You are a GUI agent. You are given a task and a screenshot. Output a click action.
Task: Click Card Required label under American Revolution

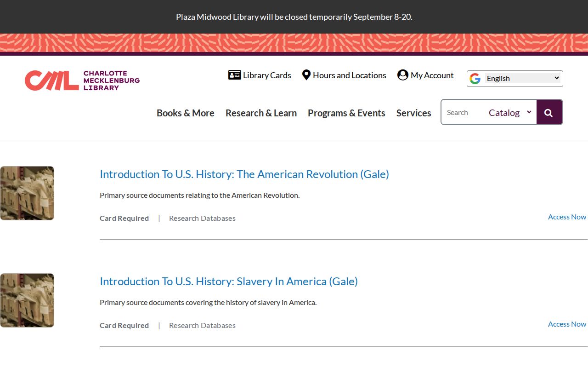click(124, 218)
